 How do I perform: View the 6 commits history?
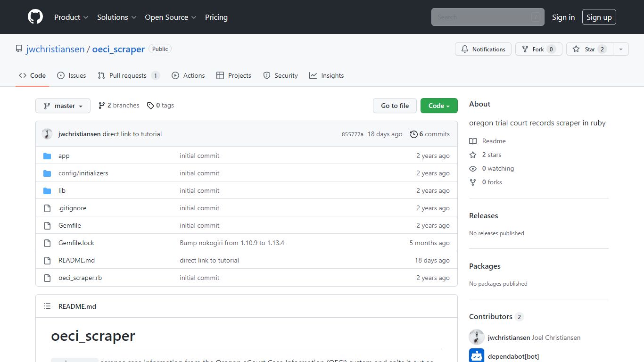[430, 134]
